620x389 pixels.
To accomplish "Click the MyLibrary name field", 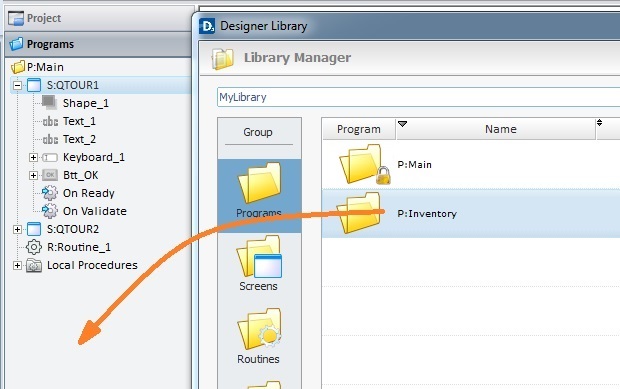I will [418, 97].
